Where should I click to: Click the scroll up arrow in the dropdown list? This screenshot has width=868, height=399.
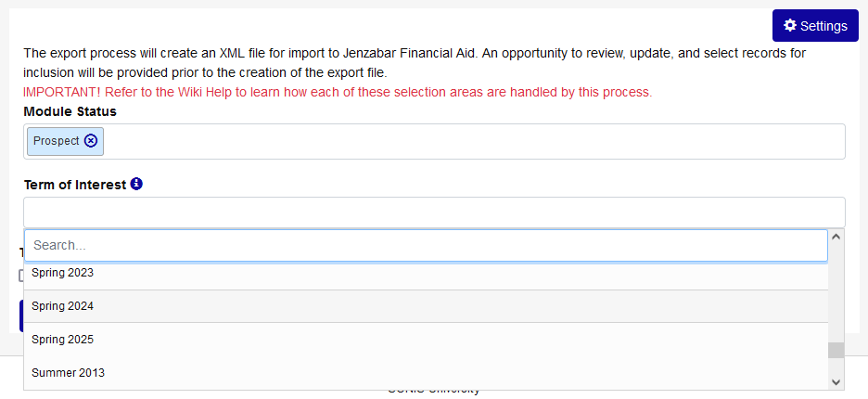coord(836,237)
